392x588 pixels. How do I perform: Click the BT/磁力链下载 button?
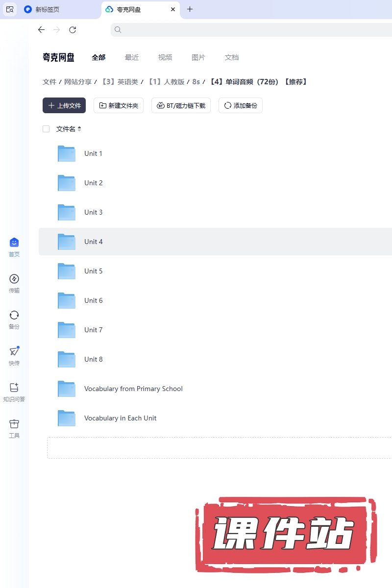181,105
